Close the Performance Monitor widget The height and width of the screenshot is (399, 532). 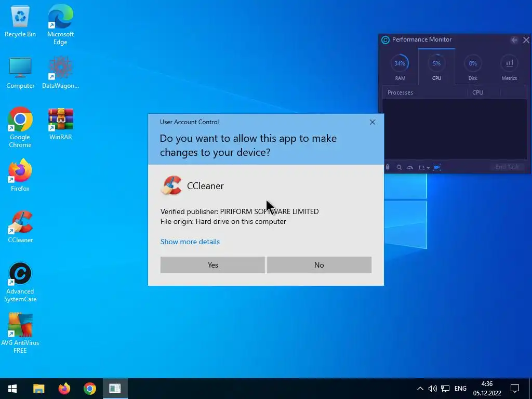coord(526,40)
